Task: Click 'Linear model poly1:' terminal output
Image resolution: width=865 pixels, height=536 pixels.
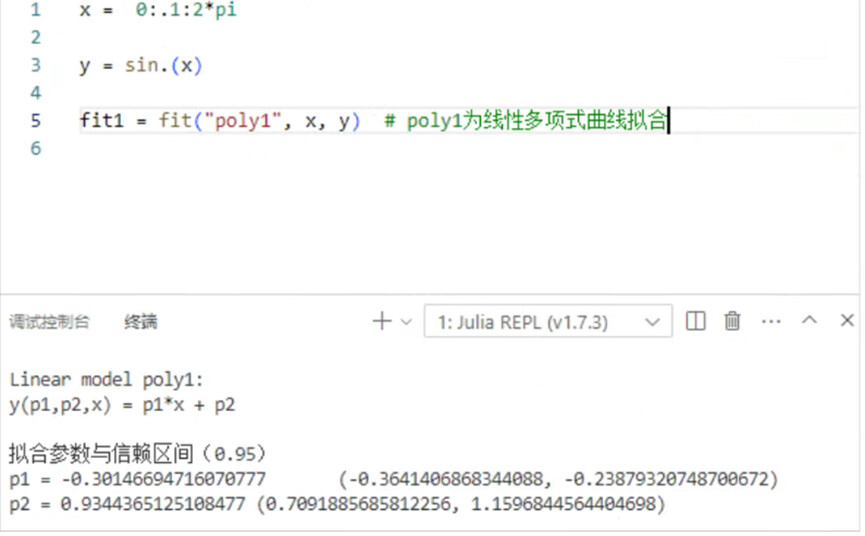Action: [x=106, y=380]
